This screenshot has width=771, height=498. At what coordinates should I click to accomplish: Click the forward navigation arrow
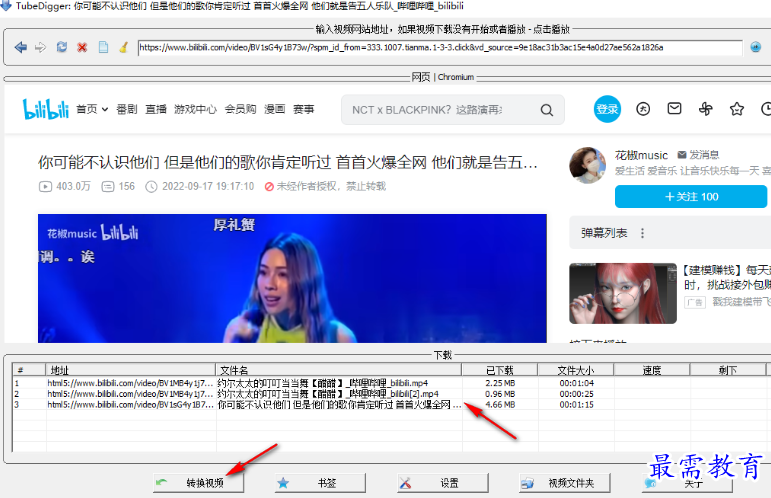click(40, 47)
